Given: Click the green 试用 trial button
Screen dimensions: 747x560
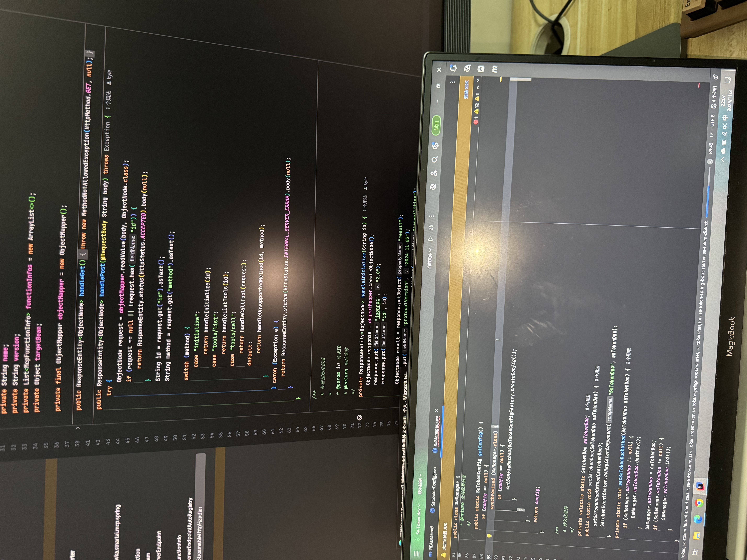Looking at the screenshot, I should point(436,125).
